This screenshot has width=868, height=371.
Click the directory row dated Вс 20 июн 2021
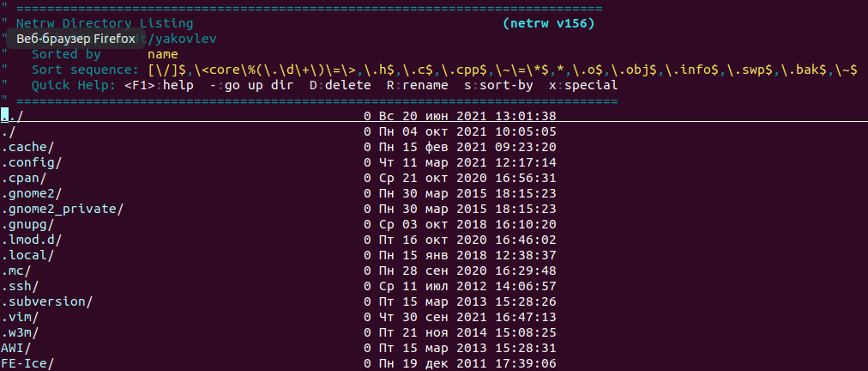(279, 116)
